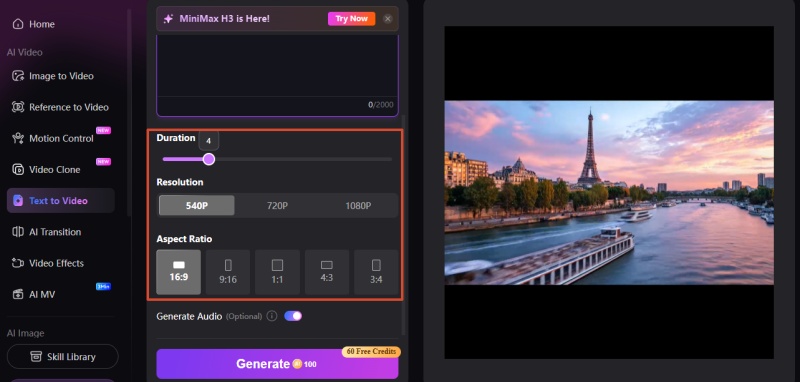The width and height of the screenshot is (800, 382).
Task: Open the Skill Library
Action: (x=63, y=356)
